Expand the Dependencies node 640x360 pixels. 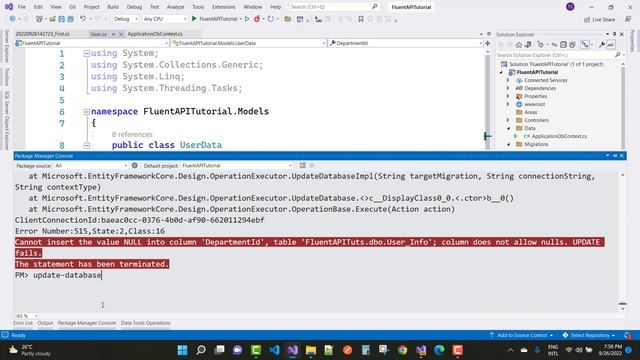click(x=508, y=88)
